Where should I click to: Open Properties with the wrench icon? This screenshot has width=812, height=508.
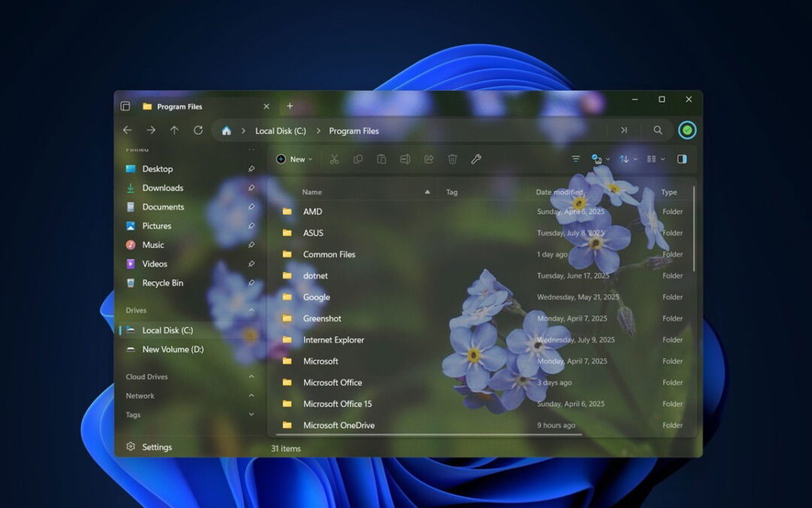476,160
